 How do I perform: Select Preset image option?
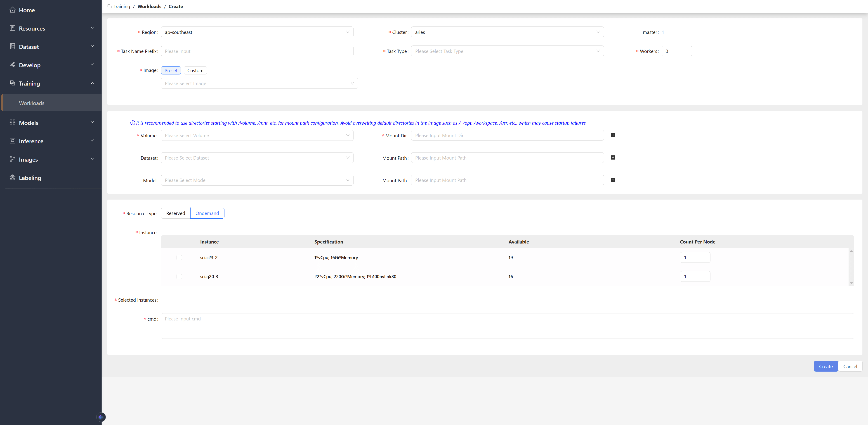click(x=171, y=70)
